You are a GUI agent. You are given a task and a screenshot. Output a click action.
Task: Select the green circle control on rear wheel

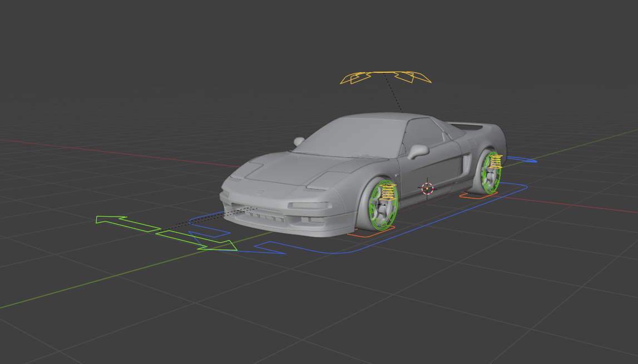click(491, 173)
